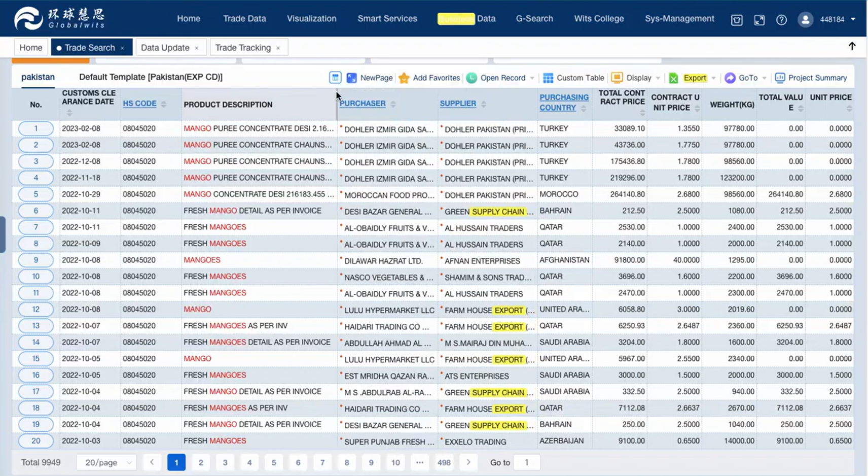
Task: Go to page 498 of results
Action: click(443, 462)
